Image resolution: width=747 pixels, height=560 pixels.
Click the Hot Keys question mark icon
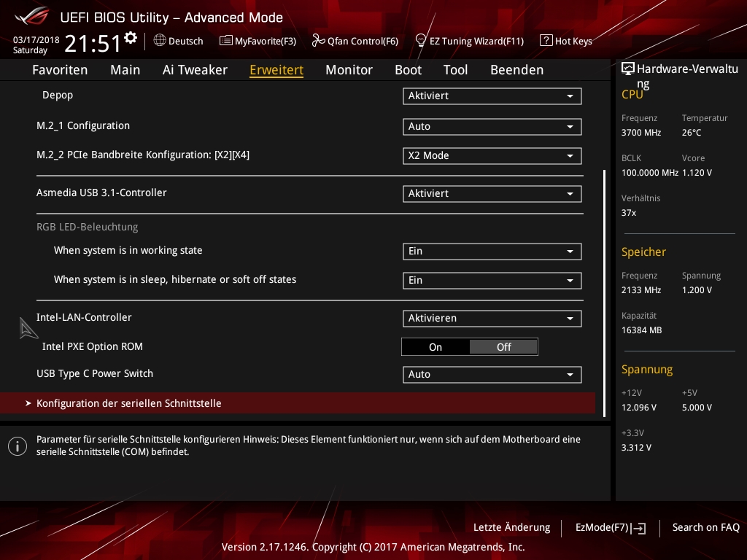pyautogui.click(x=546, y=41)
